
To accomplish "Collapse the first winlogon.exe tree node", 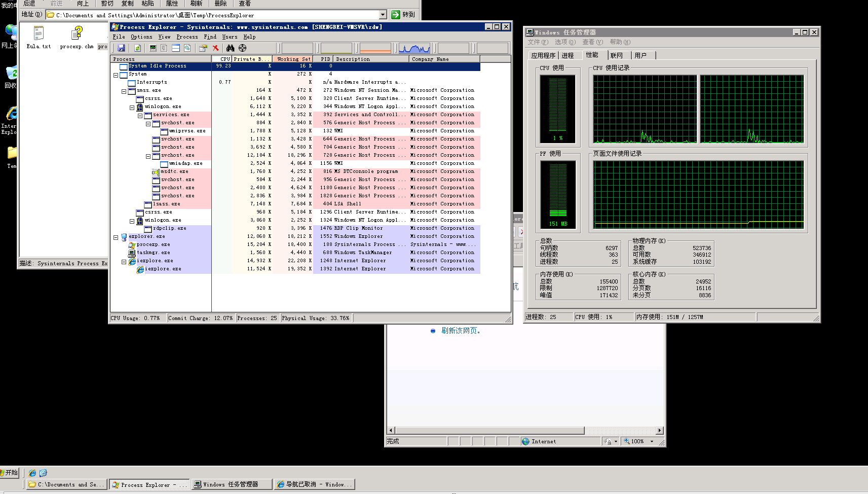I will click(x=132, y=108).
